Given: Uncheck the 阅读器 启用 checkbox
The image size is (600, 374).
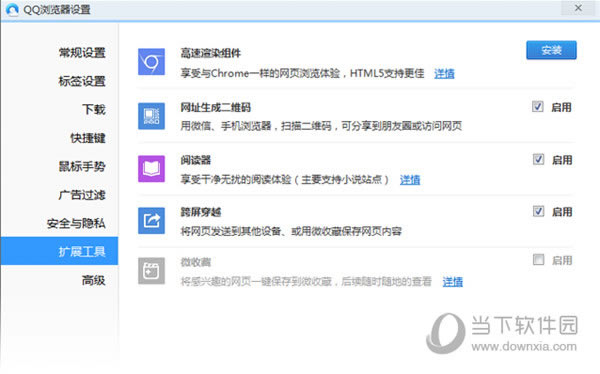Looking at the screenshot, I should coord(538,159).
